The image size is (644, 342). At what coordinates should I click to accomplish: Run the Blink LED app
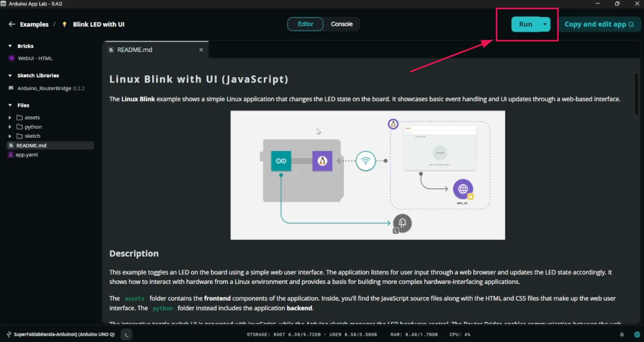(526, 24)
